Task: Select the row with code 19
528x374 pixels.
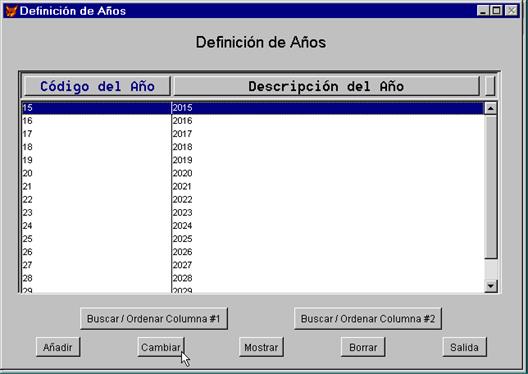Action: click(x=253, y=160)
